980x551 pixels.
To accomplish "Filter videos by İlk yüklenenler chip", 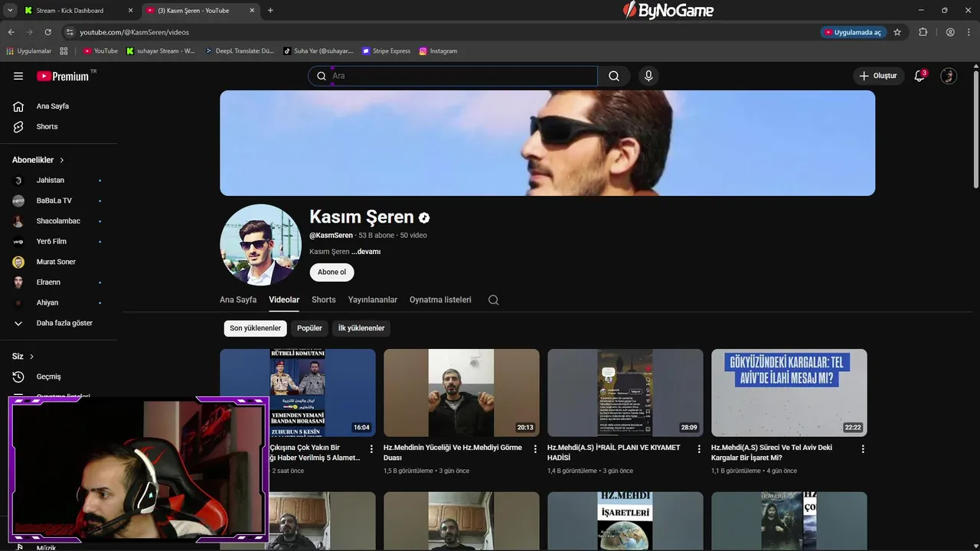I will [x=361, y=328].
